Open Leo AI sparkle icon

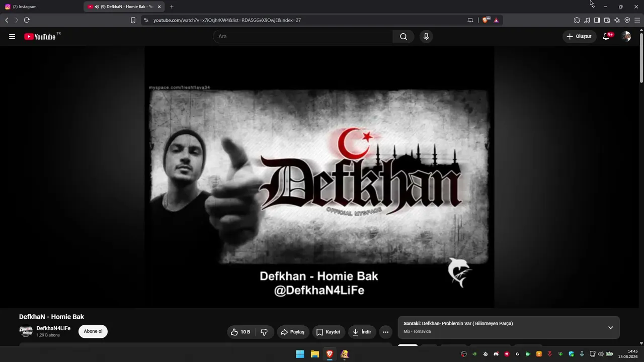[x=617, y=20]
